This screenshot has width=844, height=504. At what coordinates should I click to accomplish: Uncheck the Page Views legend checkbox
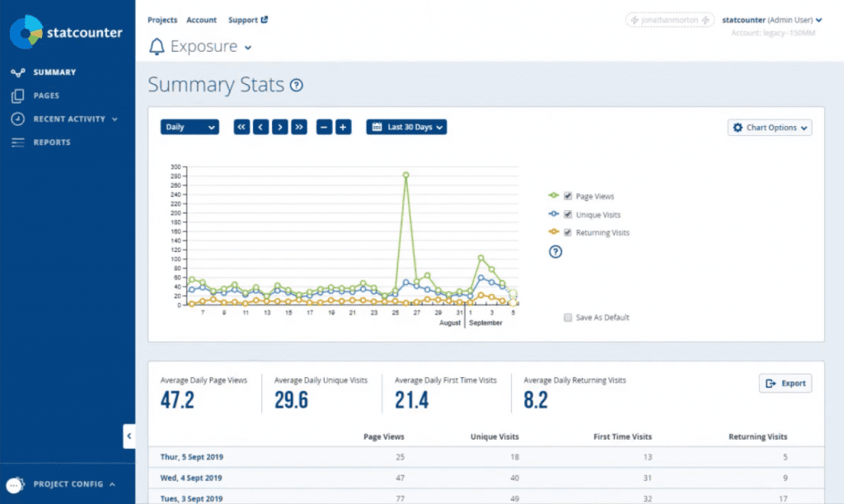(x=567, y=195)
